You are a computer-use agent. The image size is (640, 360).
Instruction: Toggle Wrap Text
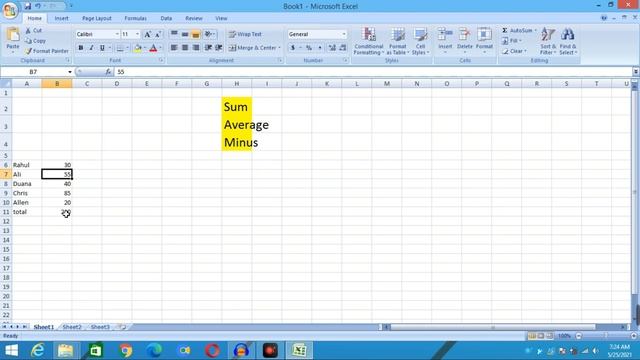[x=245, y=34]
